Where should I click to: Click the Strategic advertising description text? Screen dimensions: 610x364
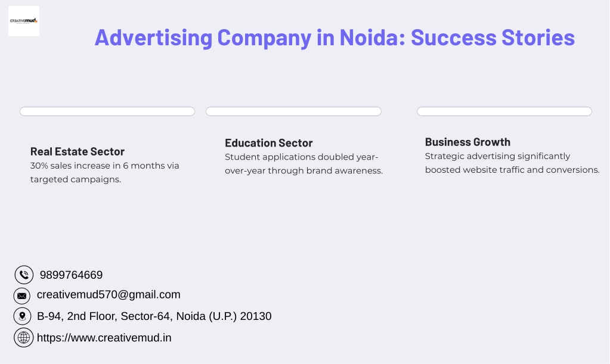pos(512,163)
